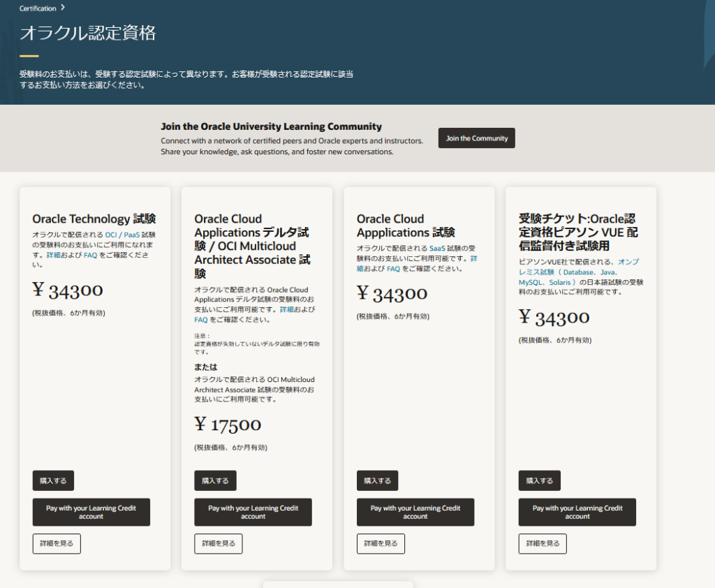This screenshot has width=715, height=588.
Task: Click 購入する on the ¥17500 delta exam card
Action: pos(215,480)
